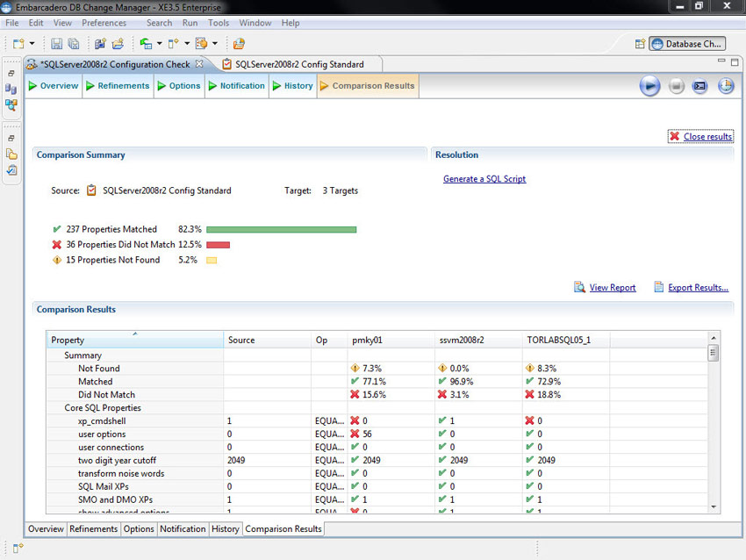This screenshot has width=746, height=560.
Task: Click the pmky01 column header
Action: pos(391,341)
